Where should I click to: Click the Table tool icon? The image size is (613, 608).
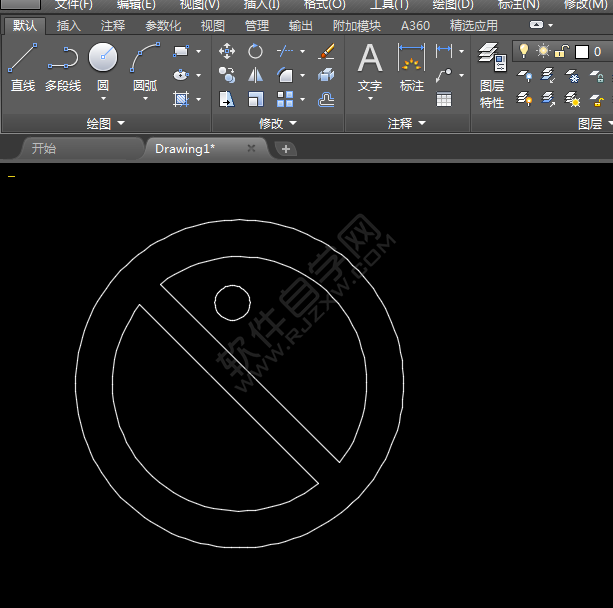tap(444, 99)
